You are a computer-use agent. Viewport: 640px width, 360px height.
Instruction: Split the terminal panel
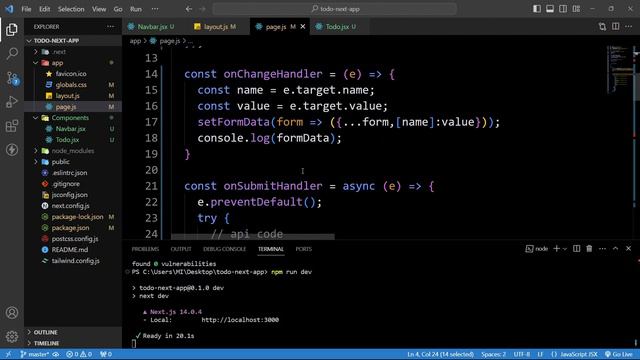[x=576, y=249]
